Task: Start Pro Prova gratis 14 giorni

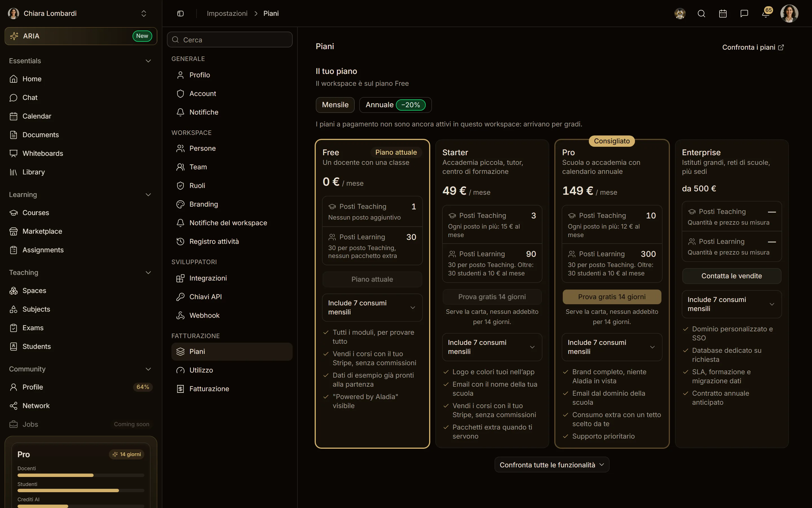Action: pos(612,297)
